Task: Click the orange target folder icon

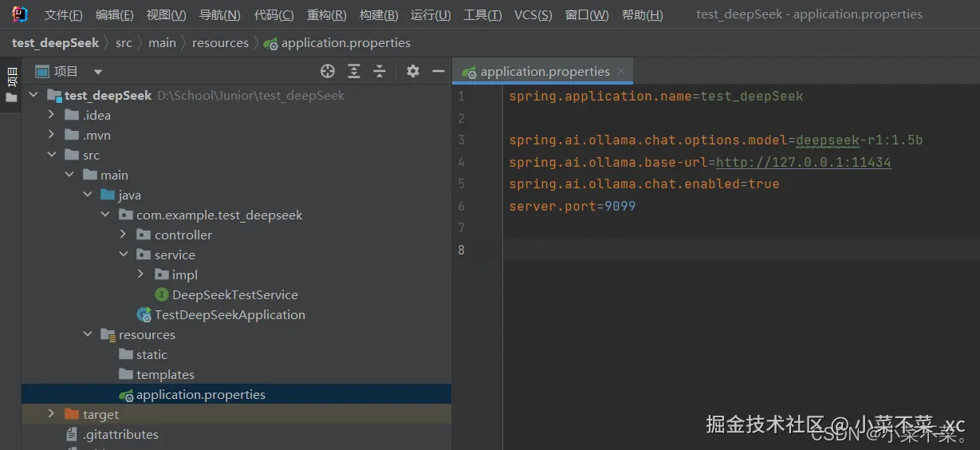Action: [72, 415]
